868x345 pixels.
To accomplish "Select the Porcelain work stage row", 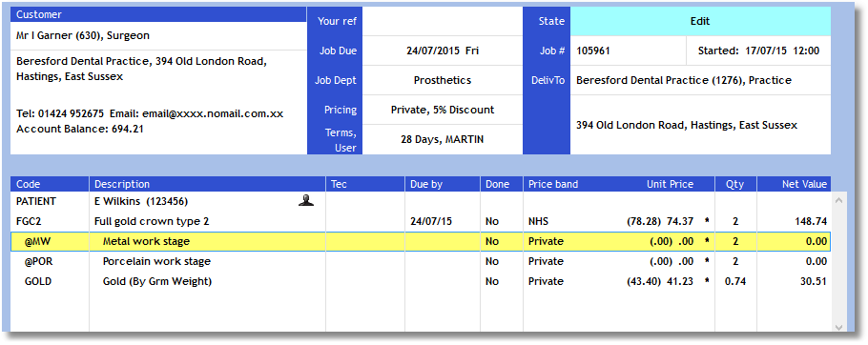I will point(420,261).
